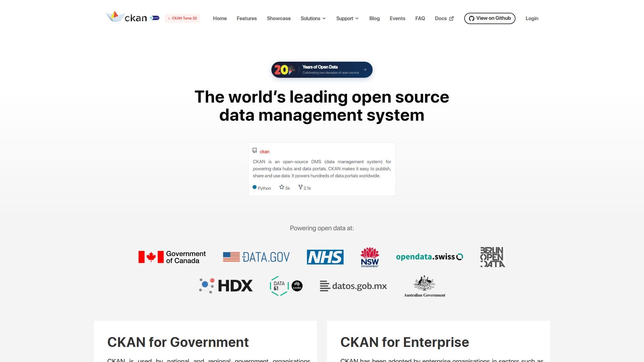Click the 5k stars count
This screenshot has width=644, height=362.
tap(287, 188)
